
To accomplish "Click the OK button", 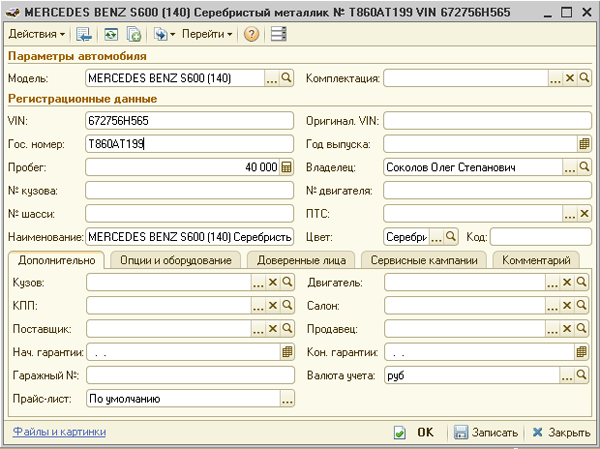I will [416, 433].
